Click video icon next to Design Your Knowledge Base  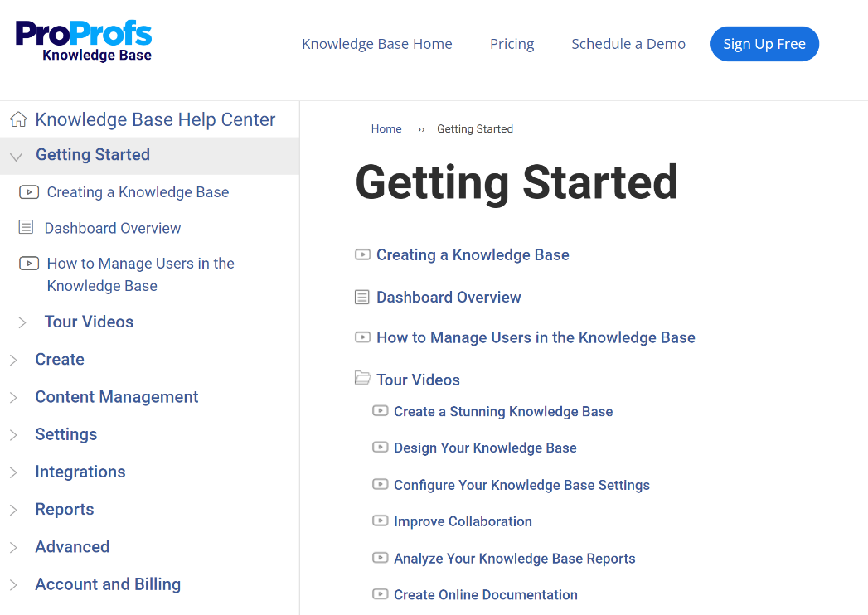[381, 447]
